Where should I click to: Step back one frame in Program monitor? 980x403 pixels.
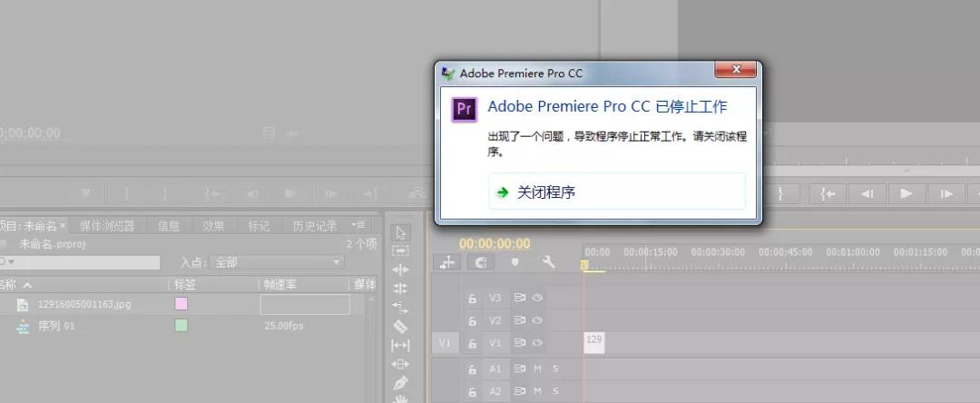point(867,193)
